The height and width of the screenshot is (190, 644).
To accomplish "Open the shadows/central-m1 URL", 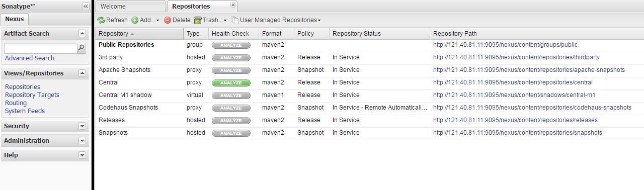I will [x=514, y=95].
